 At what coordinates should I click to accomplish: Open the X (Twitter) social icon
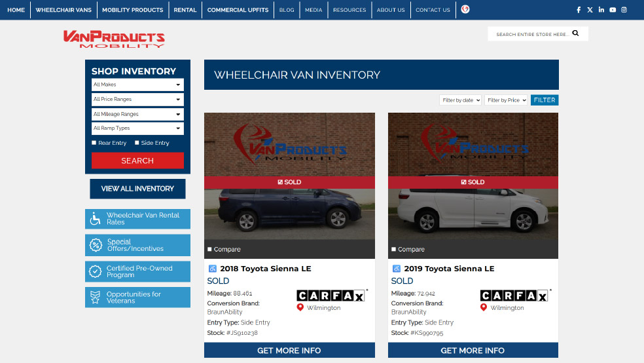(590, 10)
